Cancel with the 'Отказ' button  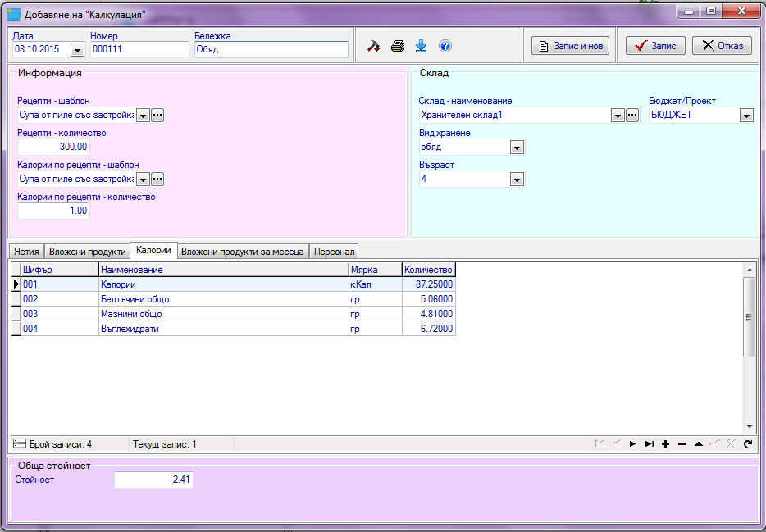coord(722,46)
